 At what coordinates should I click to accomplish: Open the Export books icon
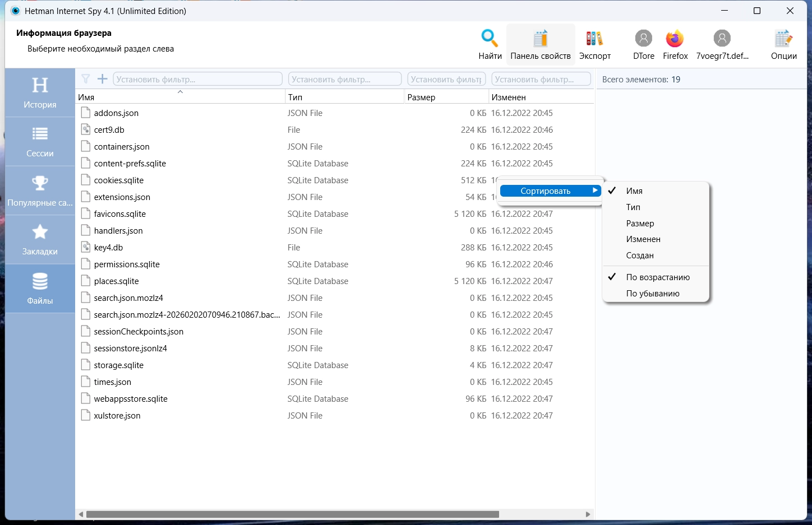click(594, 39)
